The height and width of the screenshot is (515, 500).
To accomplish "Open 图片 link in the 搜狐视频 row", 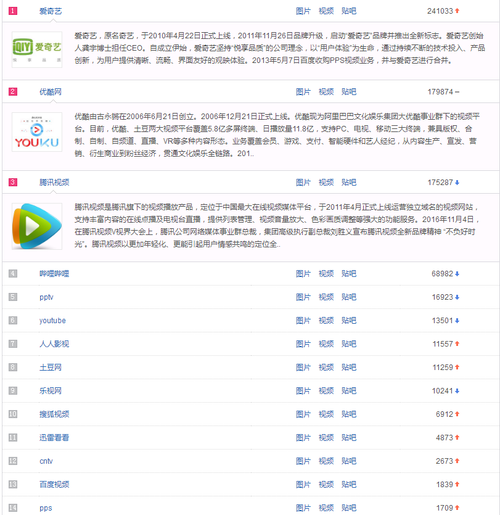I will pyautogui.click(x=303, y=414).
